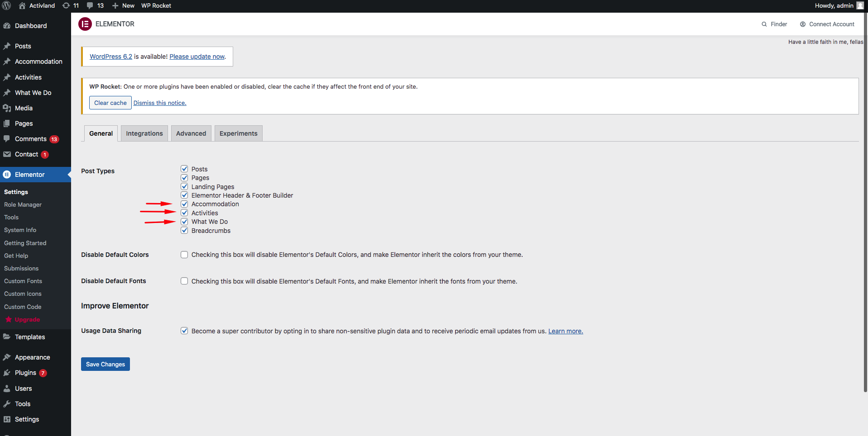Toggle the Landing Pages checkbox
The image size is (868, 436).
[x=184, y=186]
